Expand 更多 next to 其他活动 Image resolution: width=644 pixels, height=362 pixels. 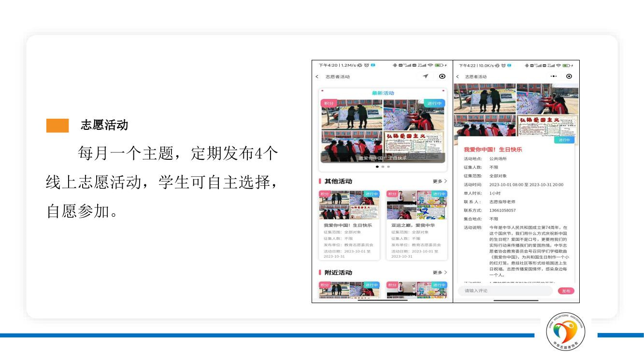click(x=440, y=181)
